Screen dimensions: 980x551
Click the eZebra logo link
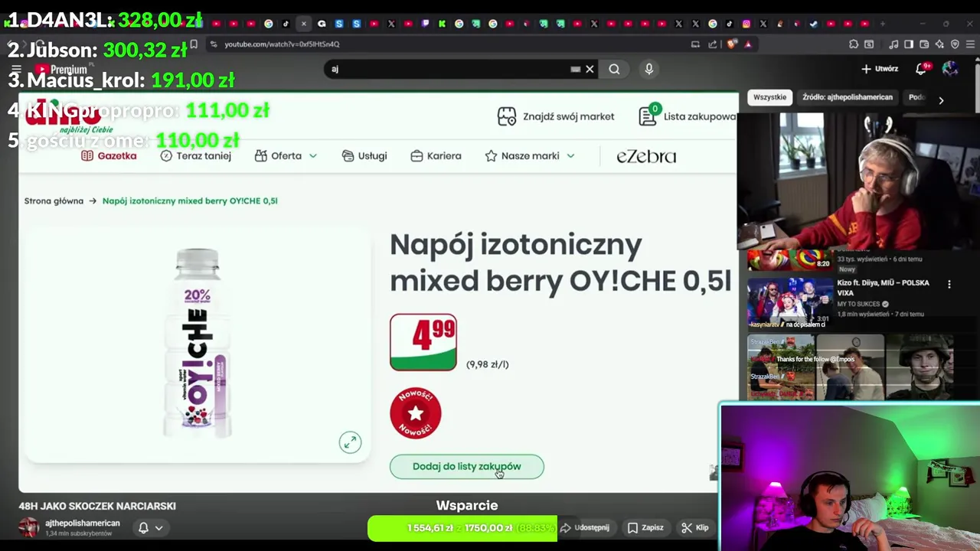(646, 156)
